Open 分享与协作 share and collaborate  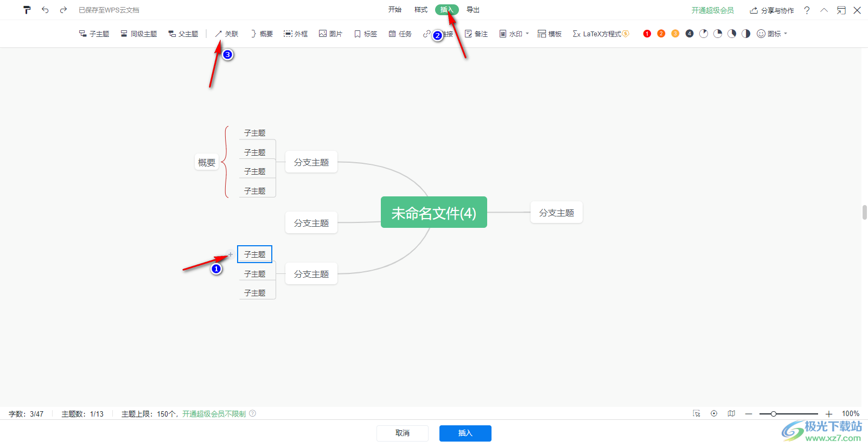click(x=771, y=10)
